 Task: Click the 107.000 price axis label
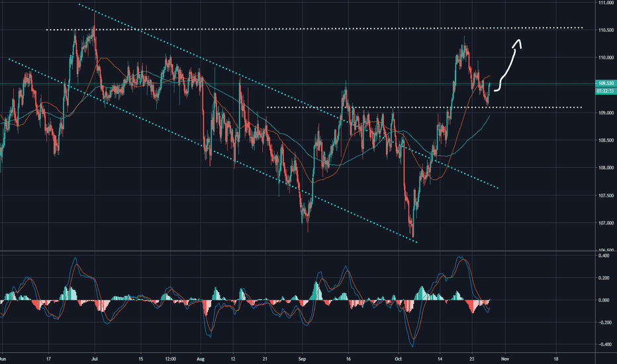point(606,223)
